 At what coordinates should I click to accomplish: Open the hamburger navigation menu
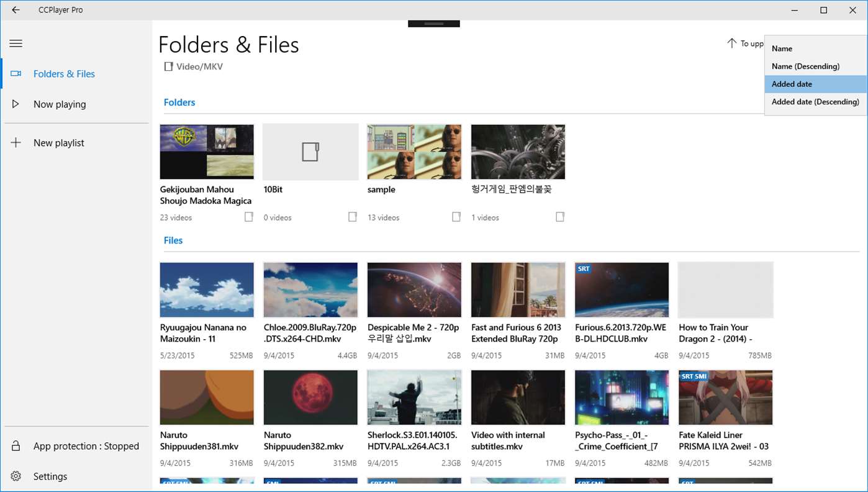16,43
